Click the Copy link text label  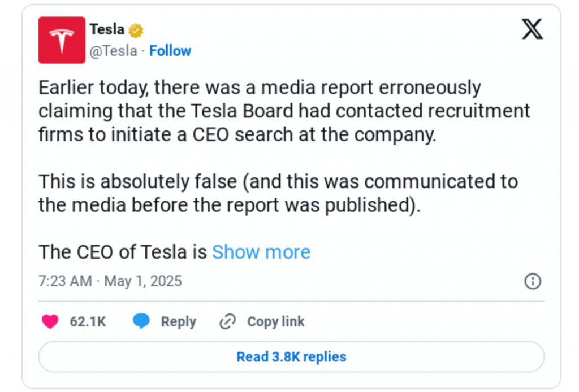tap(275, 322)
